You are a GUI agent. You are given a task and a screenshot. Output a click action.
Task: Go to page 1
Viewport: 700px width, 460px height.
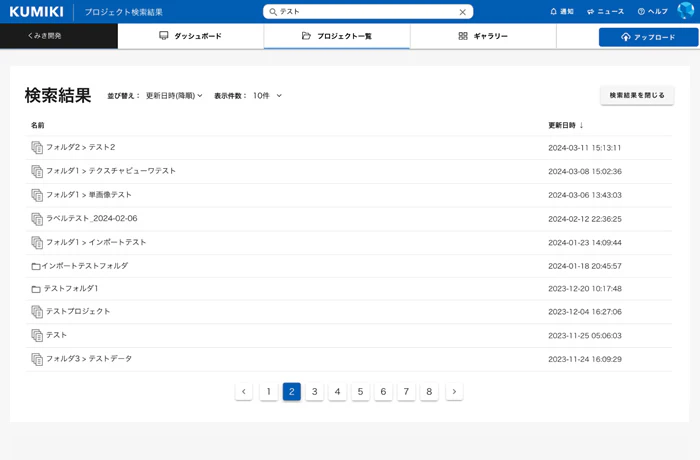tap(269, 392)
